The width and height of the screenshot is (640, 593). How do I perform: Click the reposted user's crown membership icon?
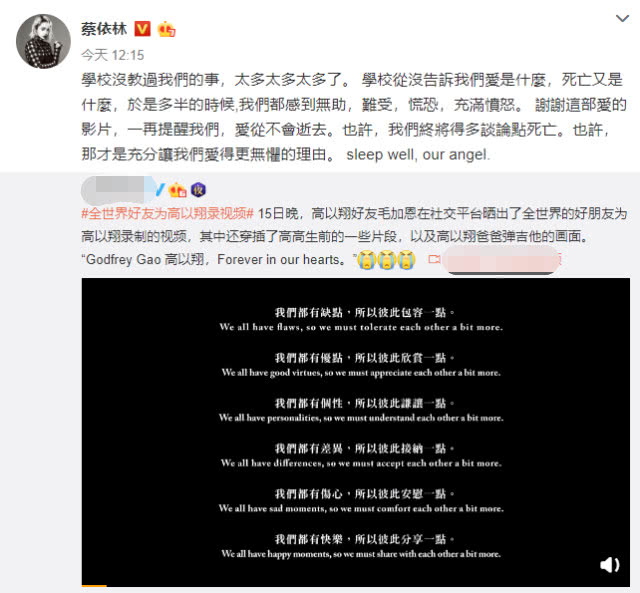click(178, 190)
